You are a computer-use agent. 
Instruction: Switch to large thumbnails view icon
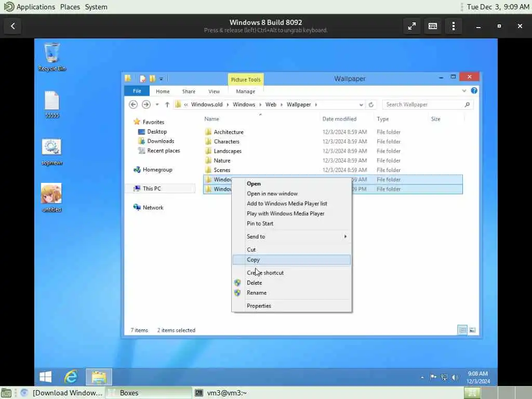click(472, 330)
